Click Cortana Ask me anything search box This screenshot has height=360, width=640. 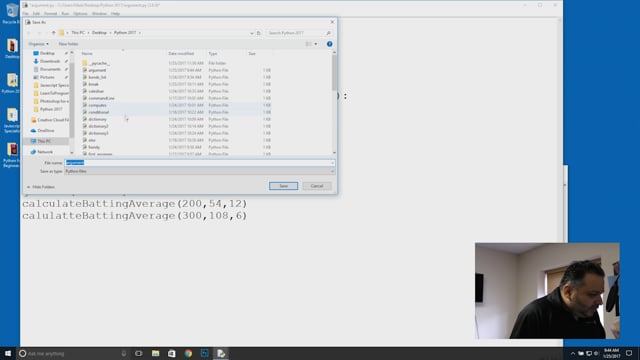tap(73, 353)
